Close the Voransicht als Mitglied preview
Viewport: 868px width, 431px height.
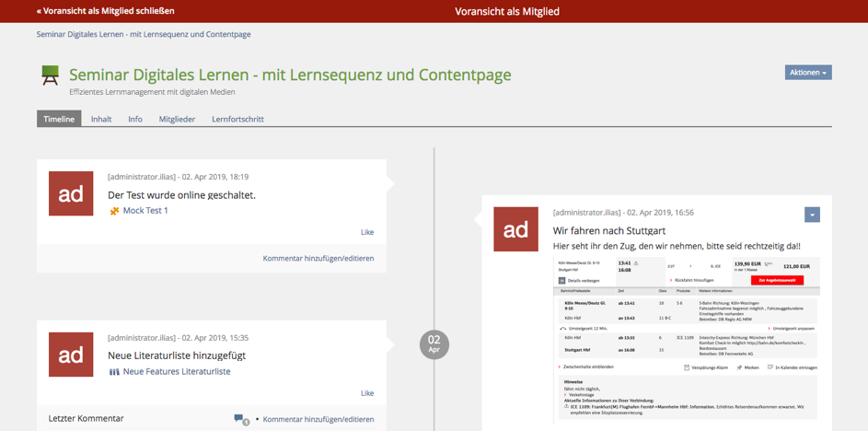[x=105, y=11]
